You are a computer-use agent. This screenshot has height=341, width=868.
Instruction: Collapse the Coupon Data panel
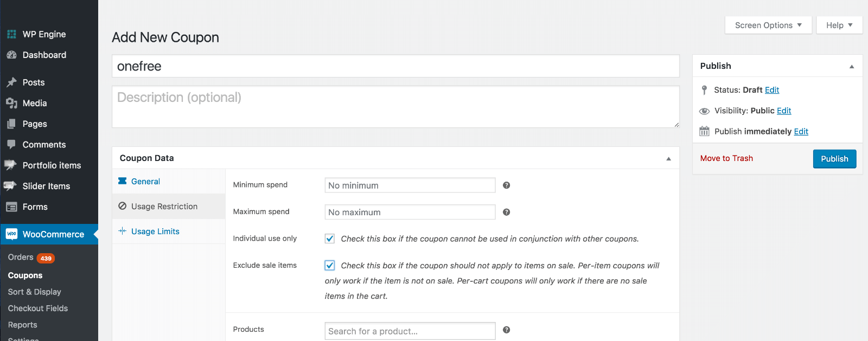(x=668, y=158)
